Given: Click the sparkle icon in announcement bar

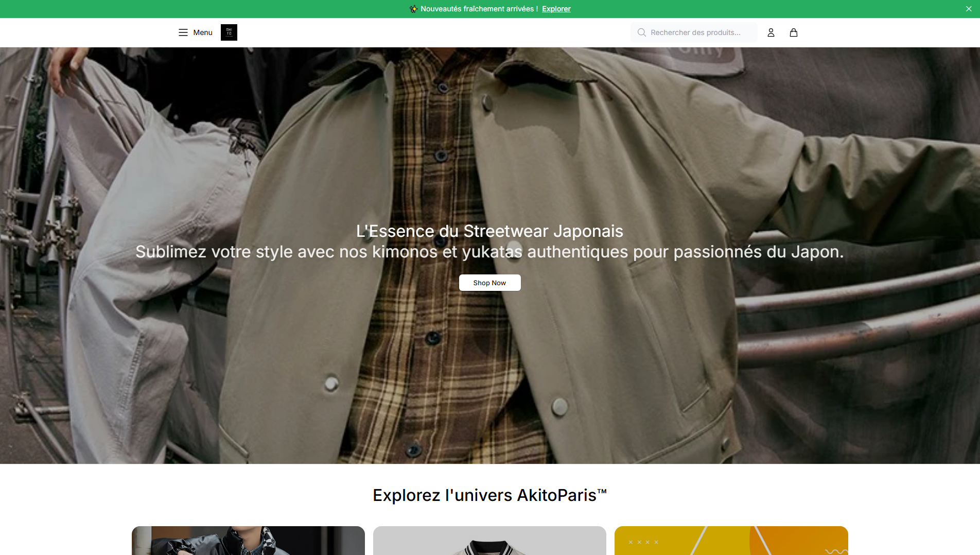Looking at the screenshot, I should tap(413, 9).
